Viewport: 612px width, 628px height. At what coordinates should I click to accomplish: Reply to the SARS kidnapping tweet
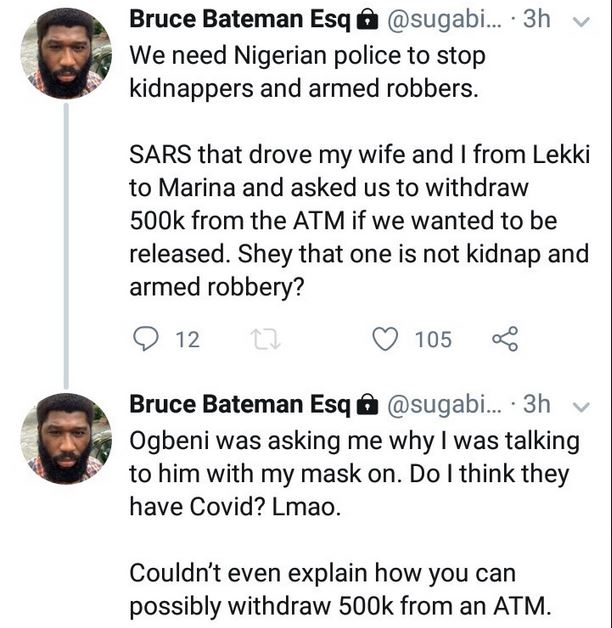pyautogui.click(x=146, y=340)
